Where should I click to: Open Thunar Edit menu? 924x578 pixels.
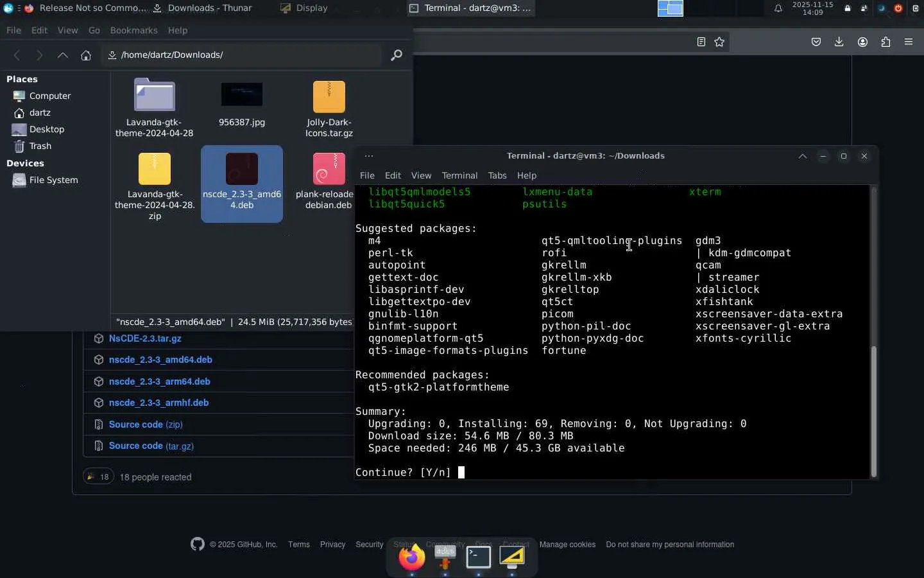coord(39,30)
